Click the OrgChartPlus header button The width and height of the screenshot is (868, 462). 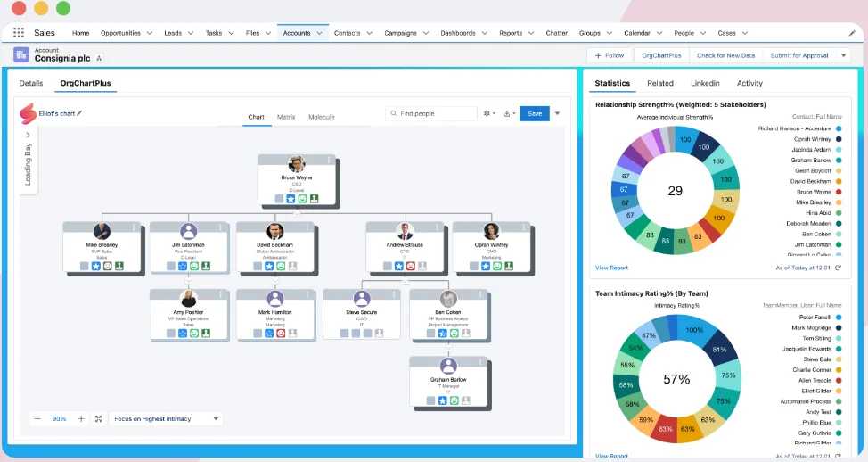tap(661, 55)
